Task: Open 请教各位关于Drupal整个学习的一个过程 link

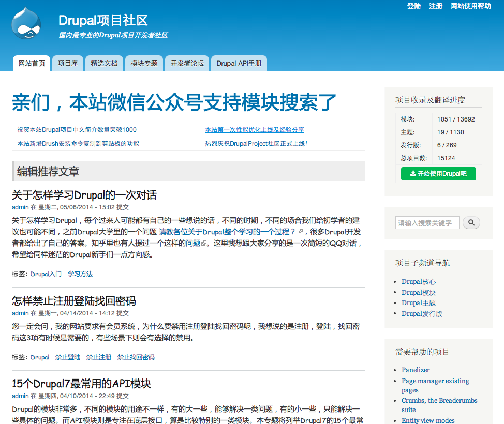Action: 227,232
